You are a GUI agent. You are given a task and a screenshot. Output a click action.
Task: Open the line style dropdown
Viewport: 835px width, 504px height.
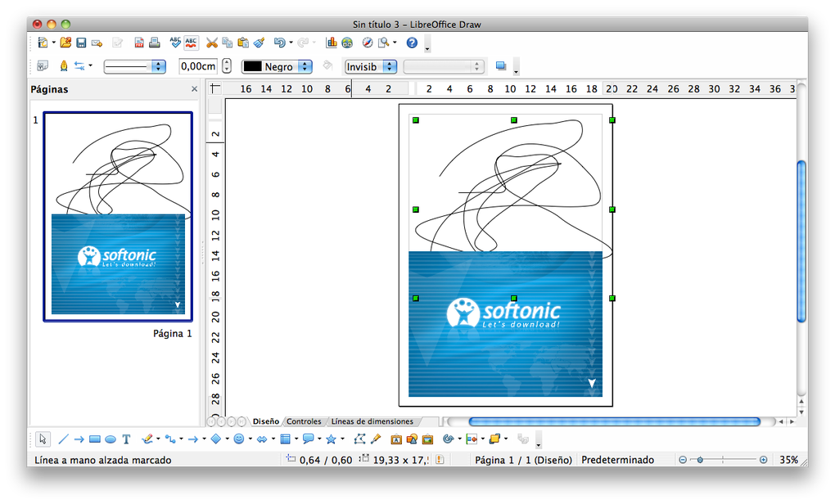point(160,66)
